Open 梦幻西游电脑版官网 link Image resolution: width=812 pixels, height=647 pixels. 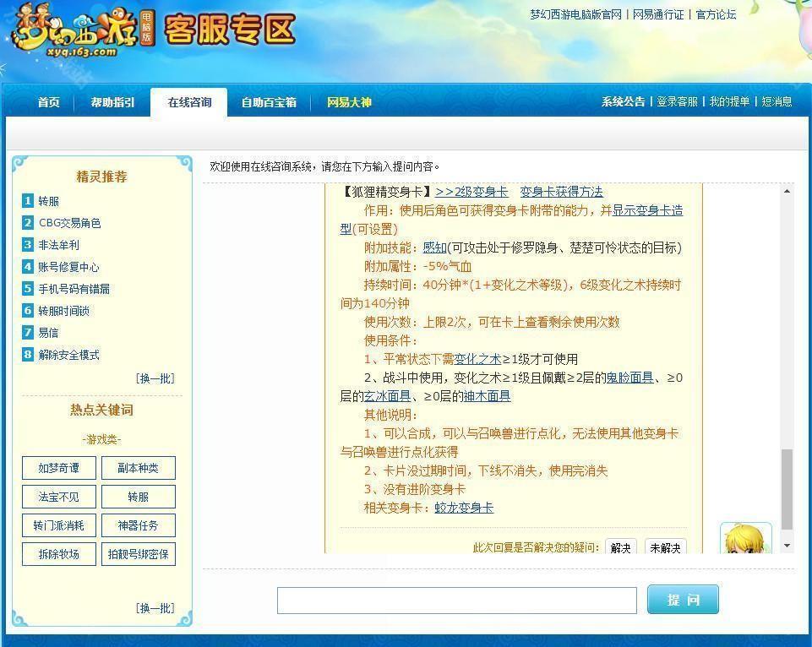(575, 14)
